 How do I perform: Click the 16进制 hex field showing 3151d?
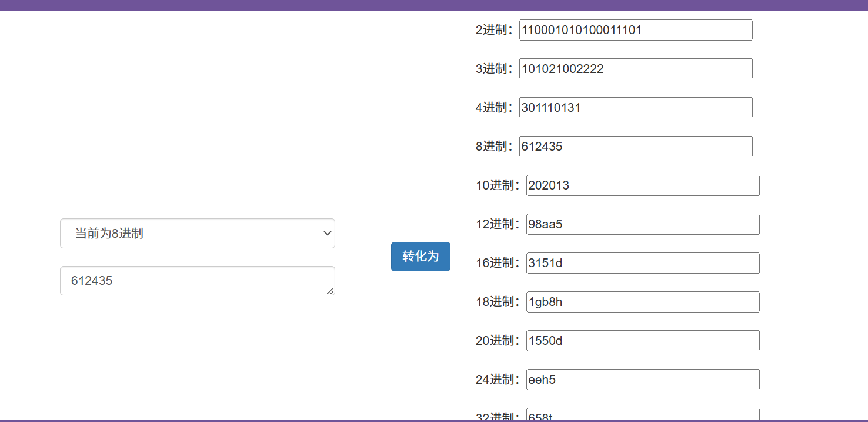(642, 263)
